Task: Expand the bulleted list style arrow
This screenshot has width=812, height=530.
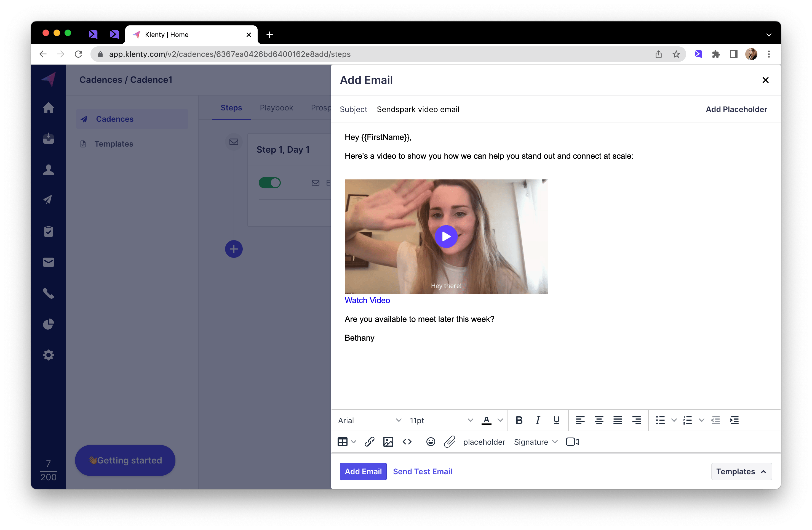Action: tap(674, 420)
